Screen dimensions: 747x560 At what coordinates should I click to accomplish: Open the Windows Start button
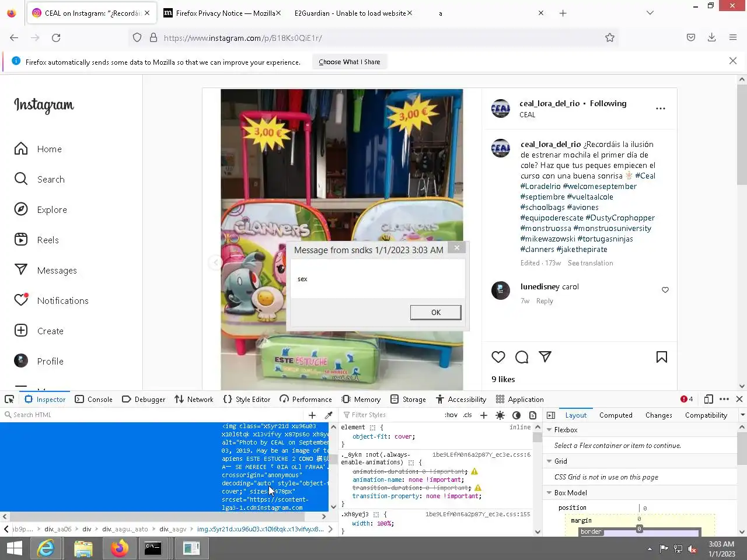coord(15,548)
